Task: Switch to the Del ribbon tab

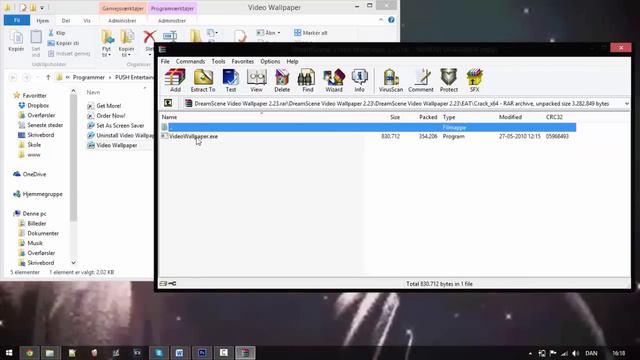Action: (66, 20)
